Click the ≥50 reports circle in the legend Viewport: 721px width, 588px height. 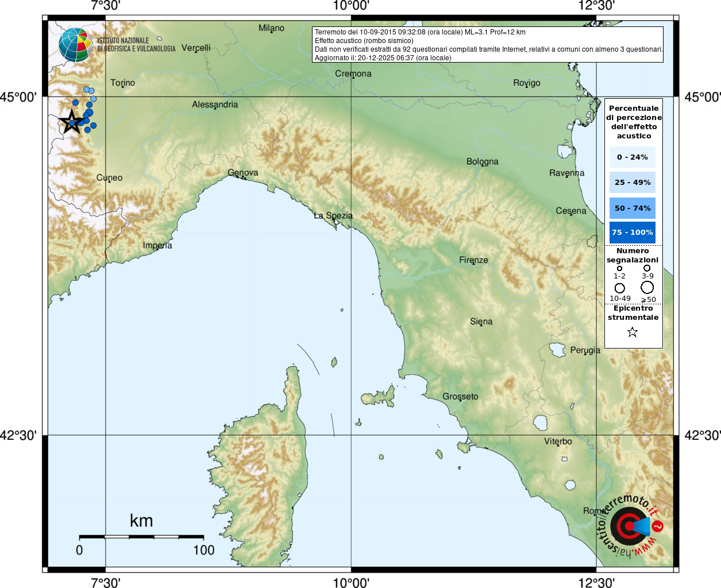click(x=647, y=288)
